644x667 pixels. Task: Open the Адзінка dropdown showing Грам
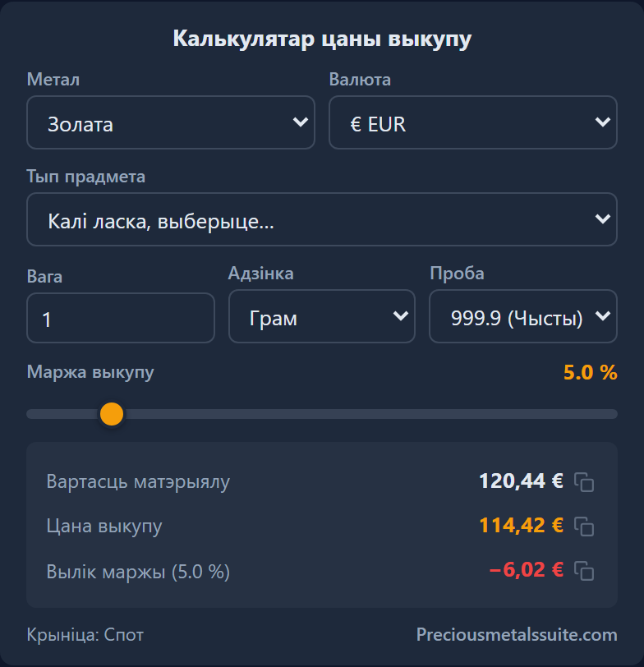[321, 316]
